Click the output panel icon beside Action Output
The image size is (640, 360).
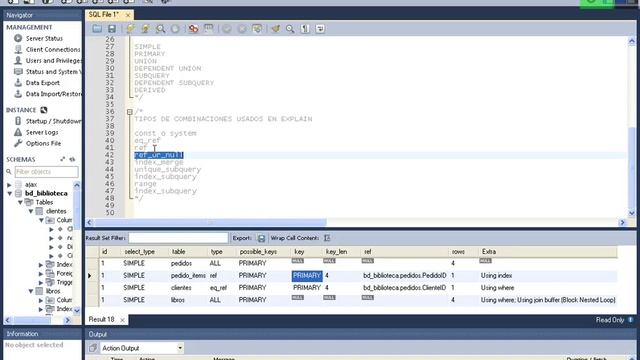(93, 348)
